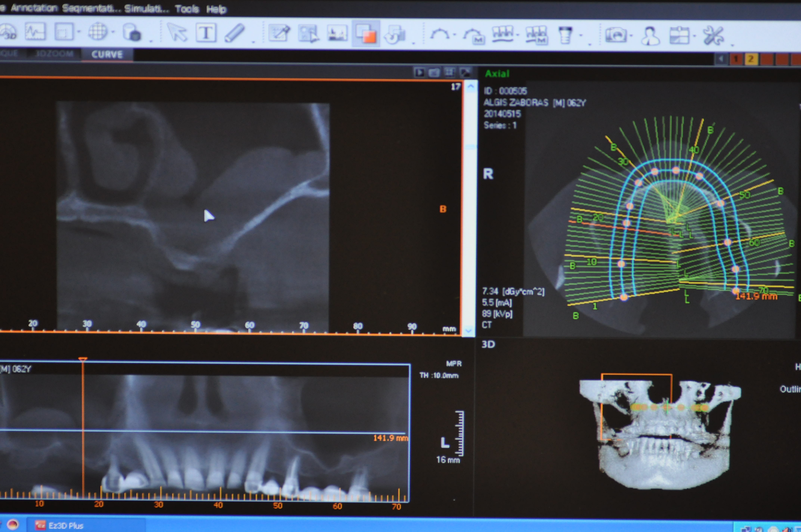Image resolution: width=801 pixels, height=532 pixels.
Task: Open dropdown arrow beside teeth panorama icon
Action: pos(518,35)
